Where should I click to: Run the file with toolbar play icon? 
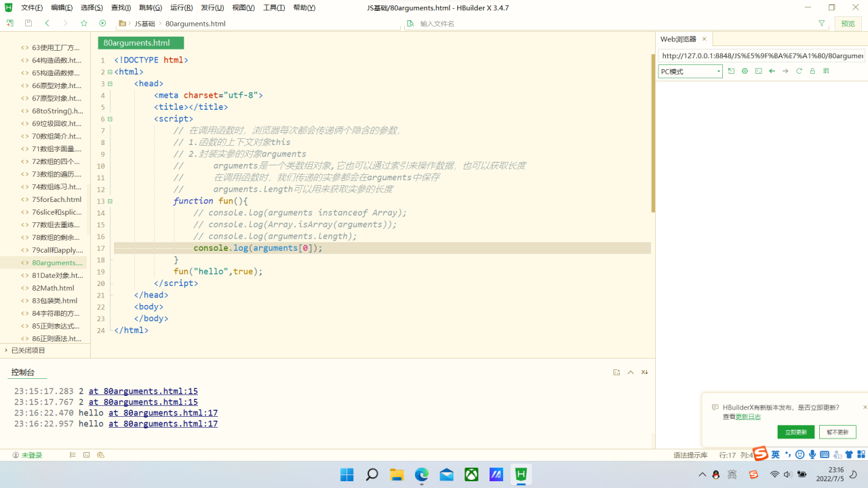(102, 23)
